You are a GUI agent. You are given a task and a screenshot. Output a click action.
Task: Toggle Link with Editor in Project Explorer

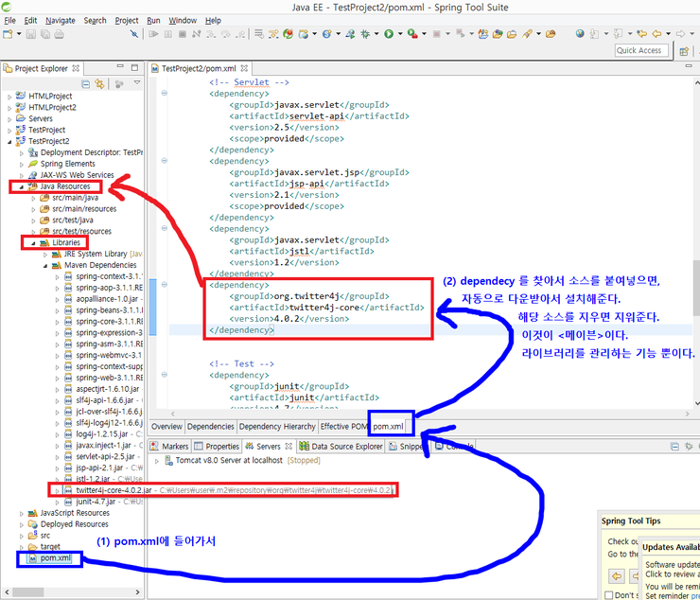(97, 84)
